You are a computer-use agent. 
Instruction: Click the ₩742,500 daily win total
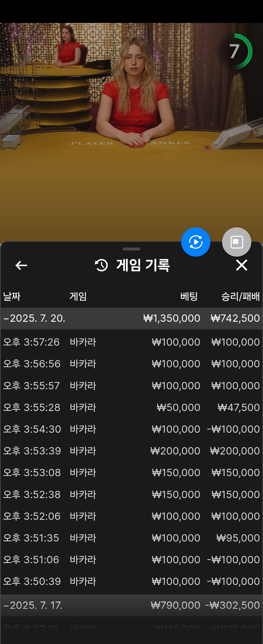[235, 318]
